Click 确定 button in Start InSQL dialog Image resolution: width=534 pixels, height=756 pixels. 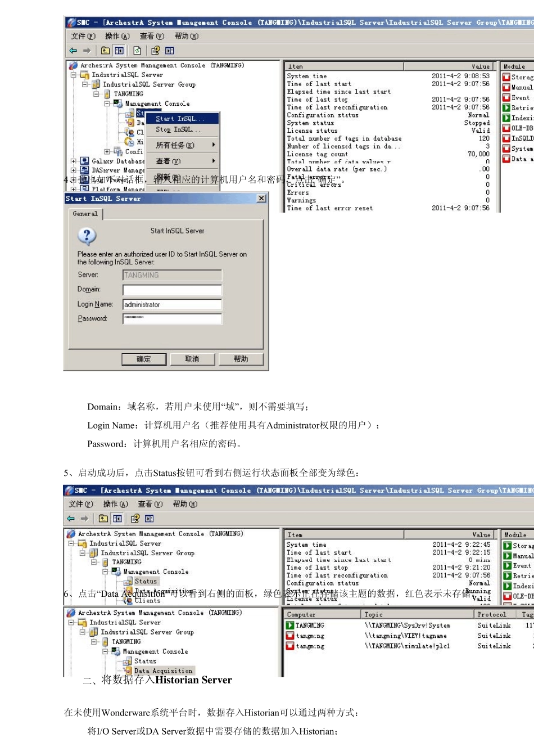click(144, 359)
